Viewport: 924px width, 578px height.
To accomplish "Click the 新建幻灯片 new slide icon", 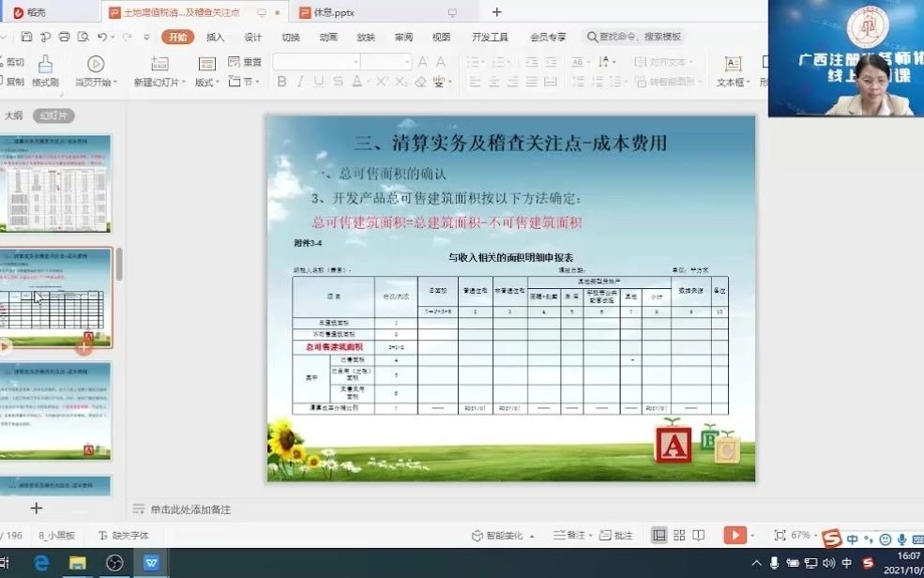I will pos(159,64).
